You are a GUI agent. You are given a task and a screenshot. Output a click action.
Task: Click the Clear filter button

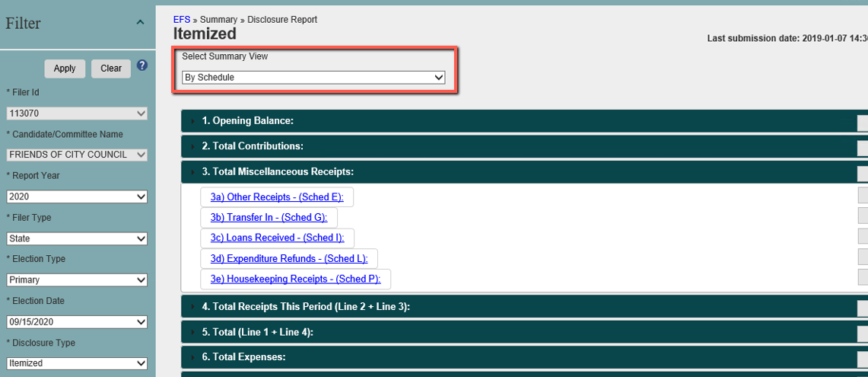point(111,69)
